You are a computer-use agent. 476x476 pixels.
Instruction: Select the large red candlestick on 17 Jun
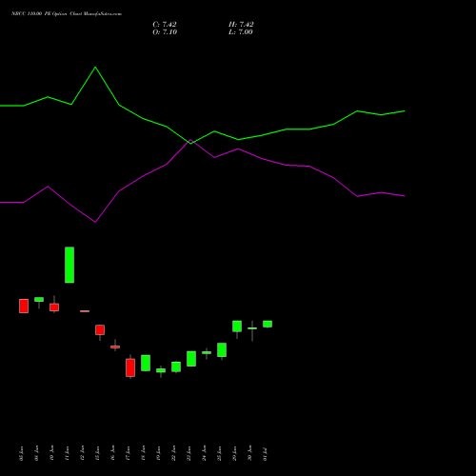click(130, 367)
